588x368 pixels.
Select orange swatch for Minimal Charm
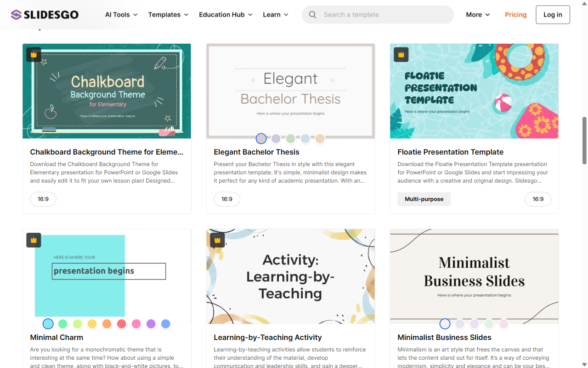107,324
